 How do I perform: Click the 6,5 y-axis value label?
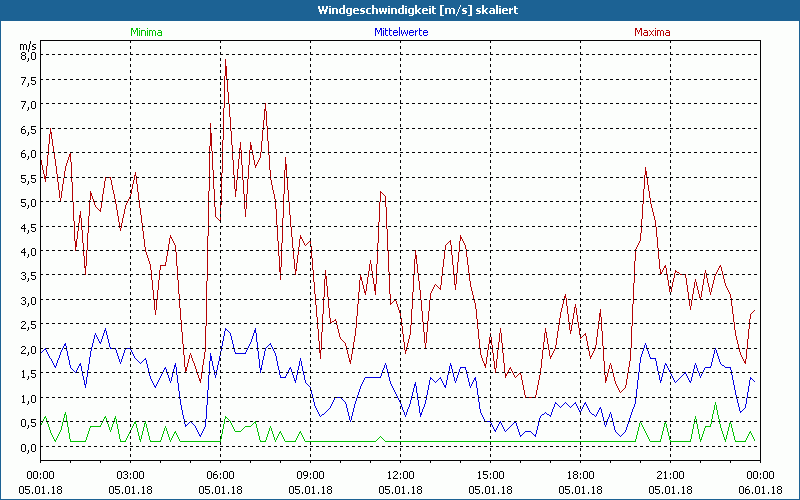click(x=28, y=129)
